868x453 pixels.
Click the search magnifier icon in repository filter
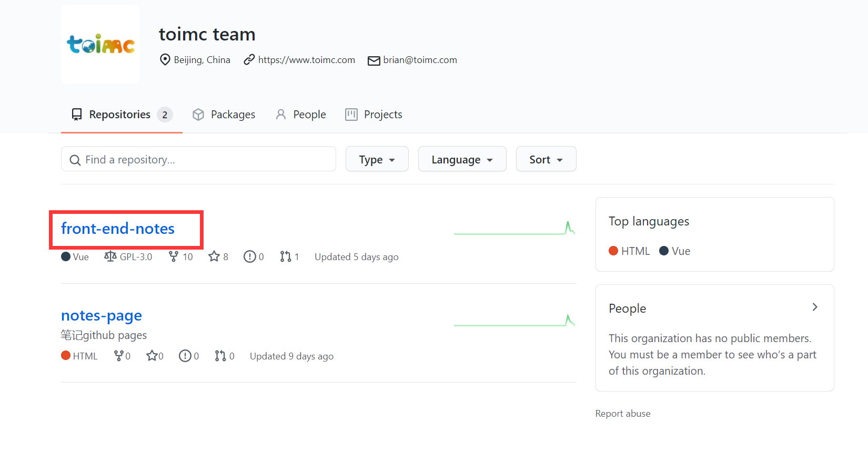pos(75,160)
